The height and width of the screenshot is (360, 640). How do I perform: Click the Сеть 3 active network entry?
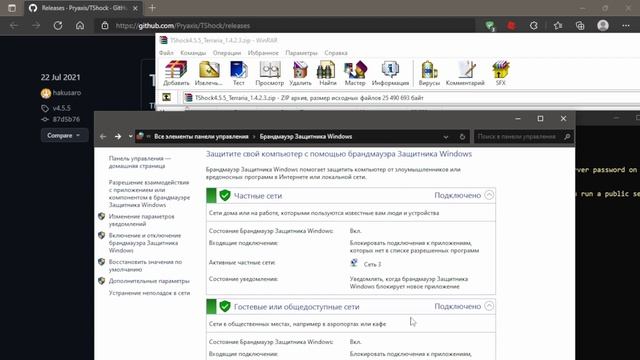(372, 264)
